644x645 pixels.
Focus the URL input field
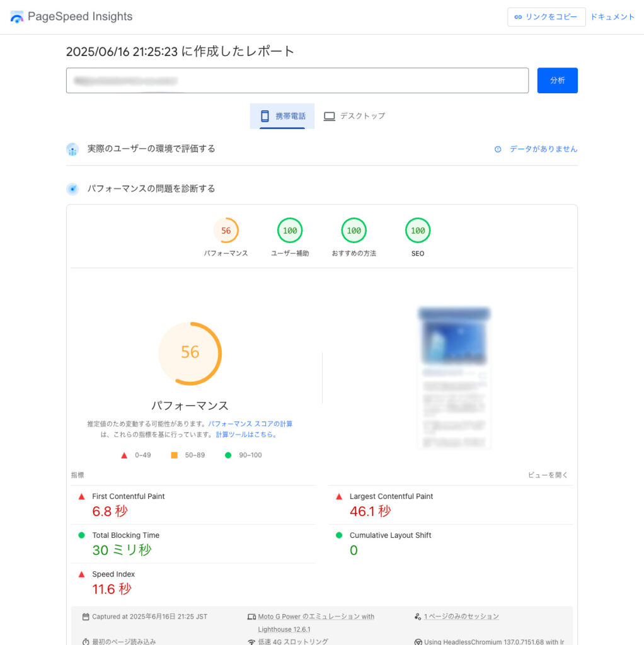(297, 80)
